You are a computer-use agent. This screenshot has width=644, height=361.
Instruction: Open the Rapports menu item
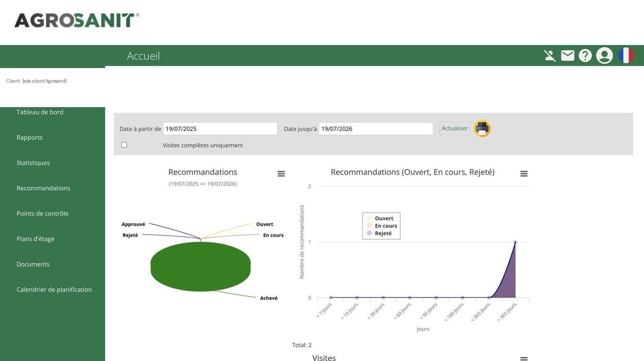[x=29, y=138]
